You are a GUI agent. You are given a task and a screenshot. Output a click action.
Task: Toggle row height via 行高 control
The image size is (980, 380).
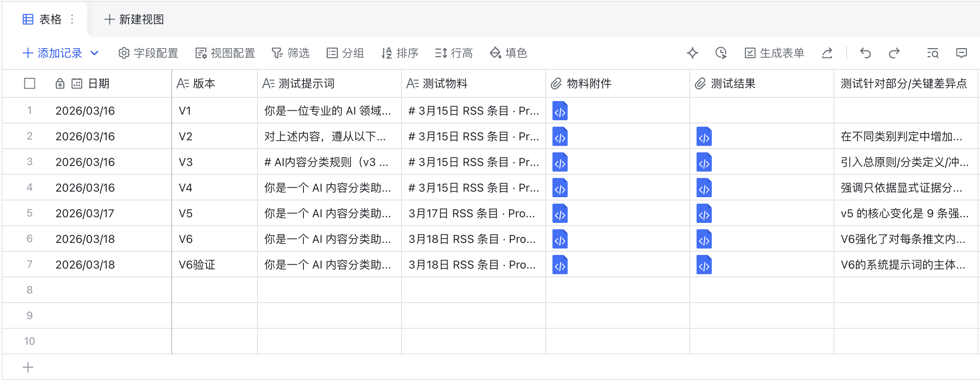[455, 53]
